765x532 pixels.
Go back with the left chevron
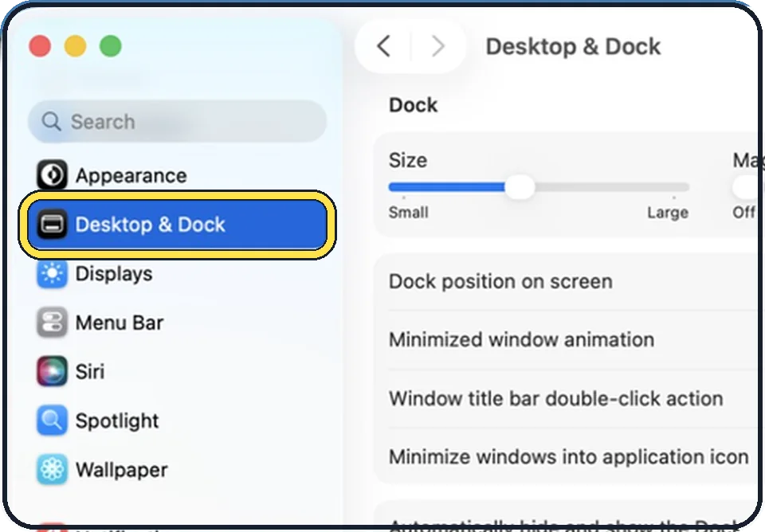coord(384,46)
